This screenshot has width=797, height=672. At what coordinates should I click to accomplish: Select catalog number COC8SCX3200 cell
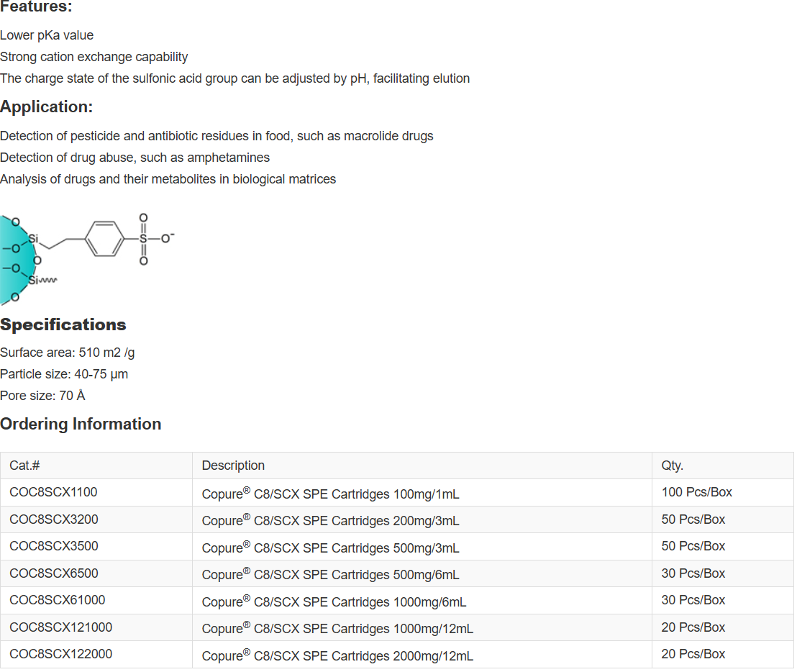pyautogui.click(x=54, y=519)
